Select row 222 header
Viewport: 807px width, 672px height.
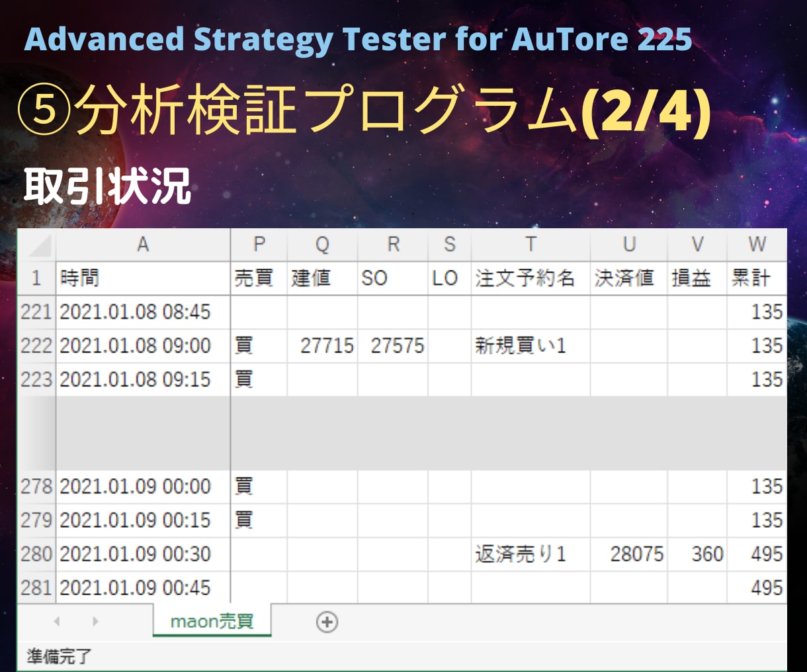pyautogui.click(x=37, y=345)
